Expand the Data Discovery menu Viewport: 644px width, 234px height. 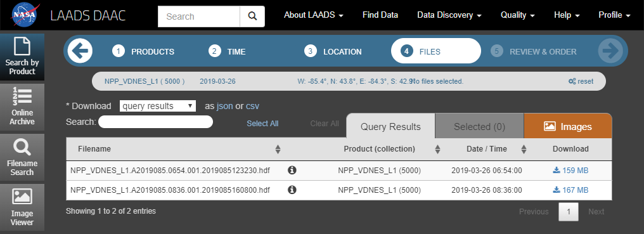point(449,15)
